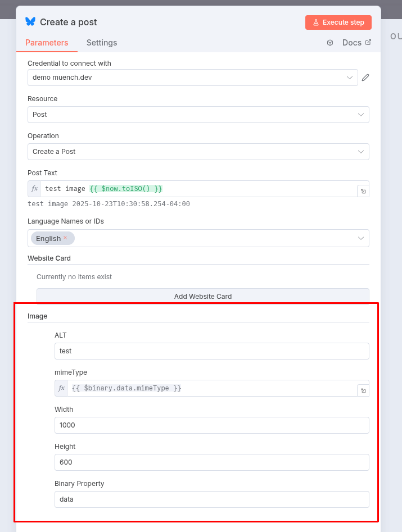
Task: Click the ALT text input field
Action: 211,351
